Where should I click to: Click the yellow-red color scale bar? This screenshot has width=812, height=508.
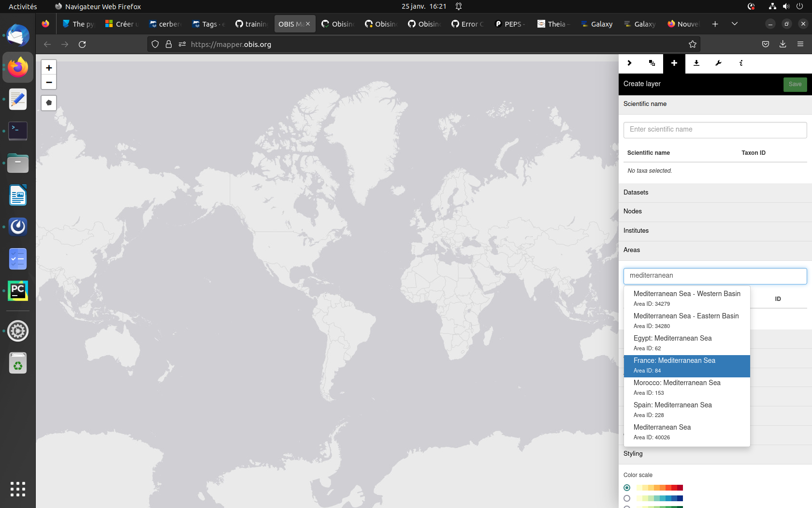[660, 488]
